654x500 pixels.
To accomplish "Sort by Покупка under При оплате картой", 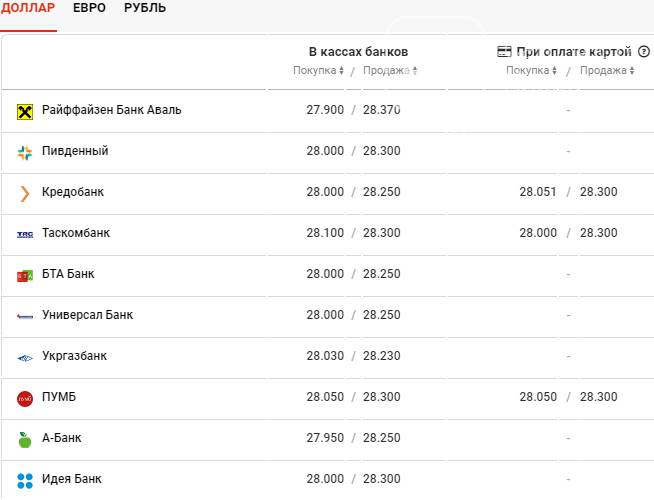I will click(531, 70).
